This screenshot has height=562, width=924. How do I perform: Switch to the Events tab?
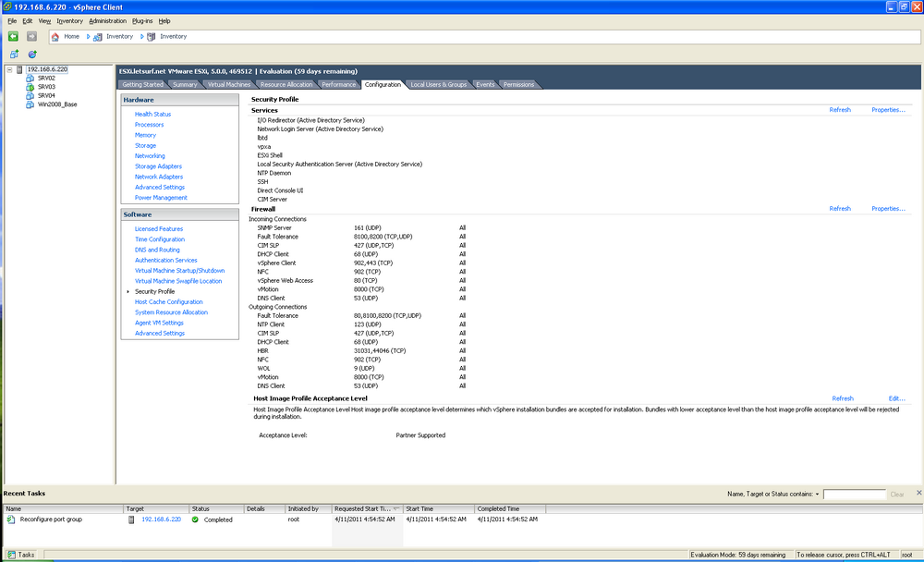click(x=485, y=85)
